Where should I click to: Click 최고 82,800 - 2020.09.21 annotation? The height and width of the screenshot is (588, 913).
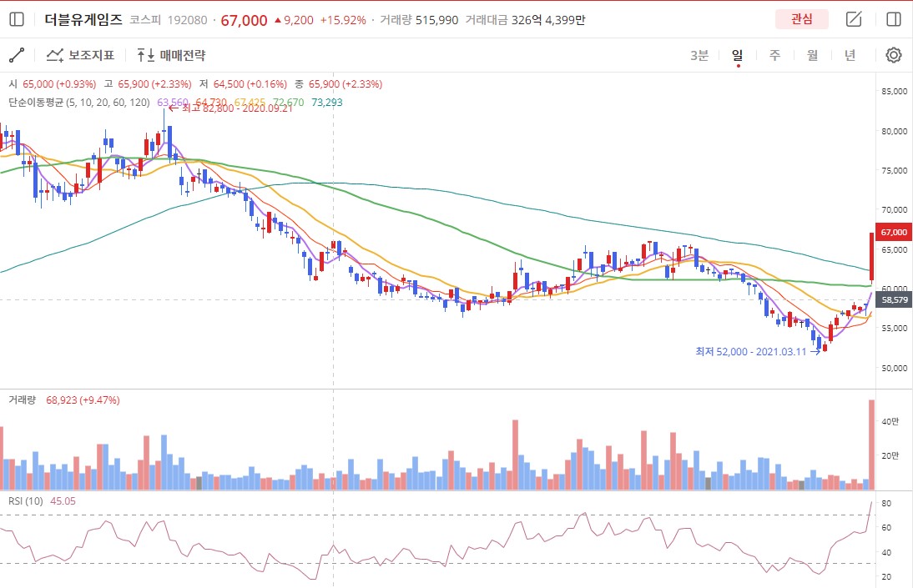[231, 108]
